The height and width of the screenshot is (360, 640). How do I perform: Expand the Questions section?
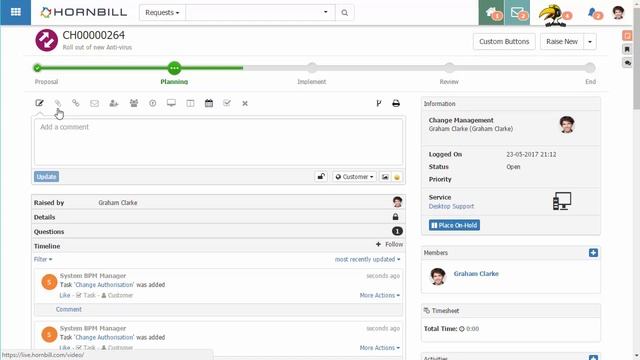point(218,231)
